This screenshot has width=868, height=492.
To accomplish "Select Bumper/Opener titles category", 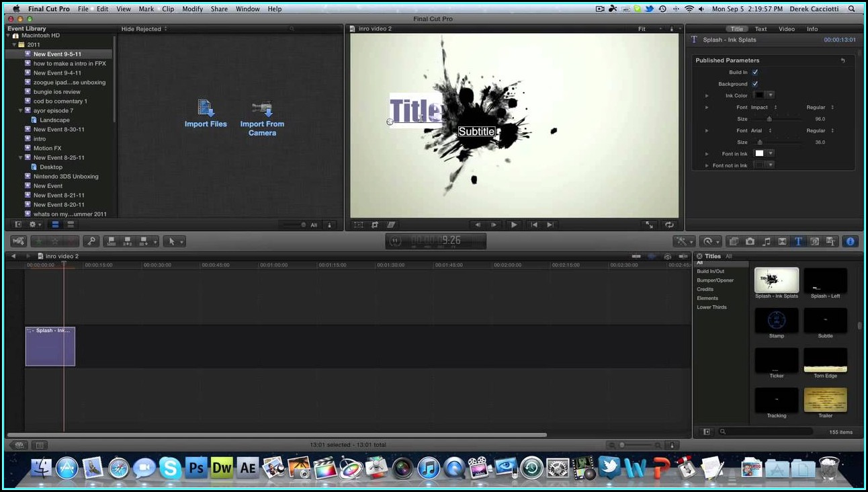I will [x=715, y=280].
